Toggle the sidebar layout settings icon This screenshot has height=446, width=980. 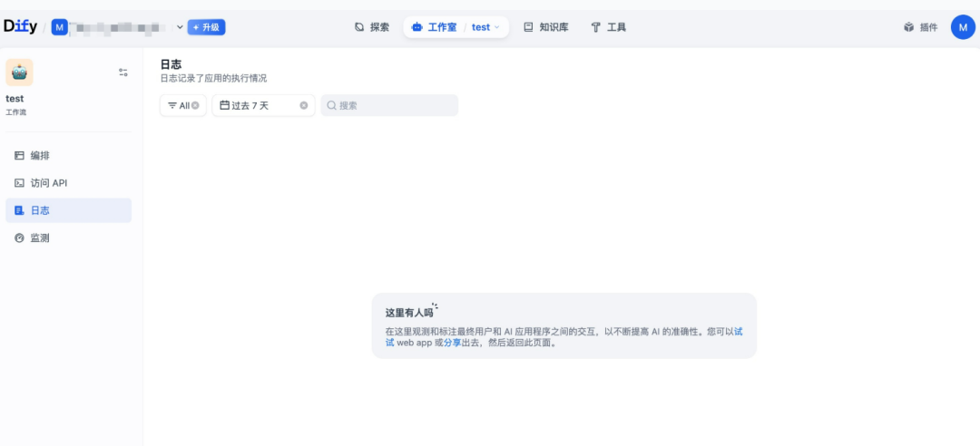point(123,73)
